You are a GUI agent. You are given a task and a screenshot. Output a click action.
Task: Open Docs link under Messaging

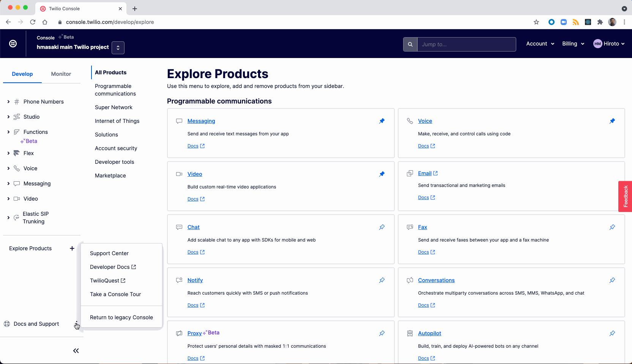pos(196,146)
